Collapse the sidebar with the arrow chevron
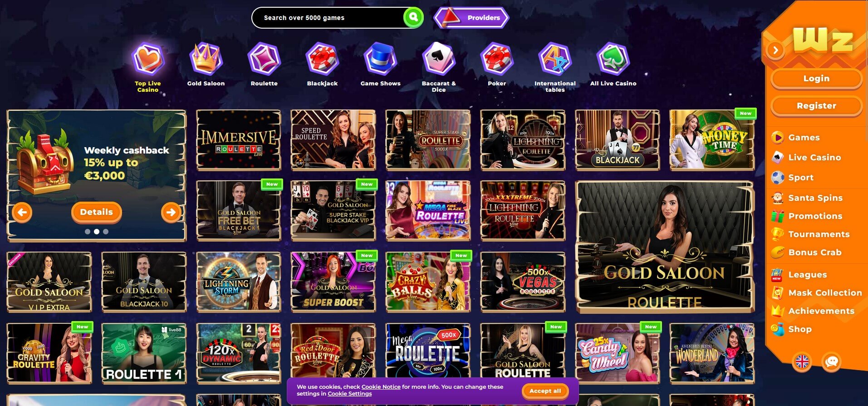The width and height of the screenshot is (868, 406). click(775, 50)
